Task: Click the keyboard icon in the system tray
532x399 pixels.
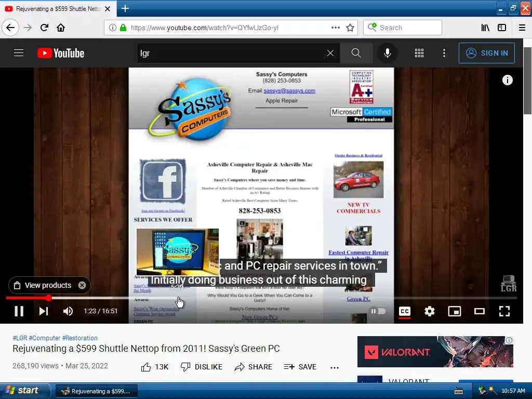Action: (x=458, y=391)
